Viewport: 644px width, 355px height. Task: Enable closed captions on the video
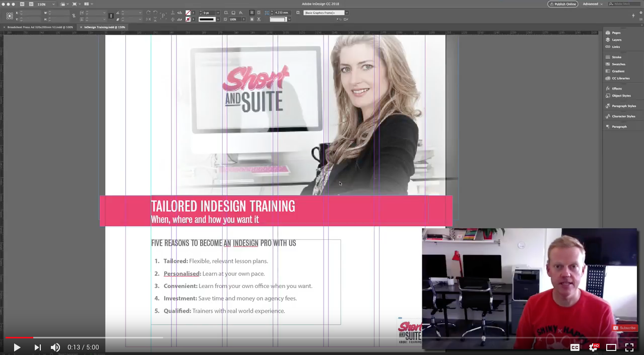(x=574, y=347)
